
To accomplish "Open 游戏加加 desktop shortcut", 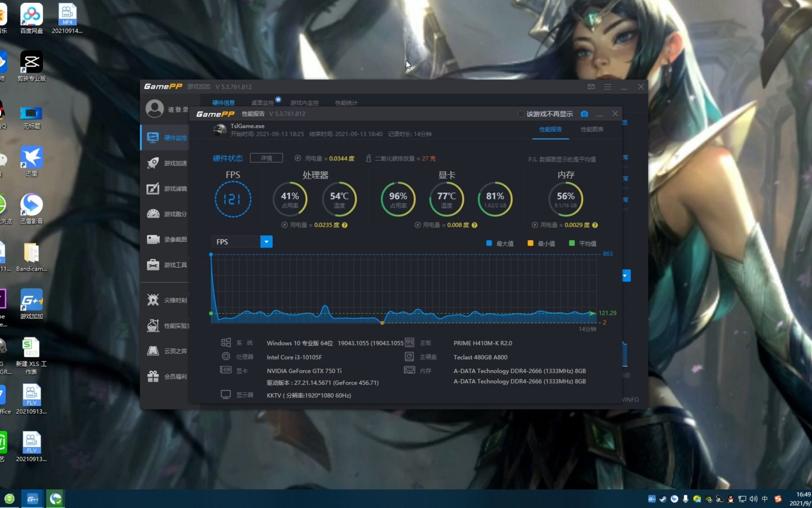I will point(31,304).
